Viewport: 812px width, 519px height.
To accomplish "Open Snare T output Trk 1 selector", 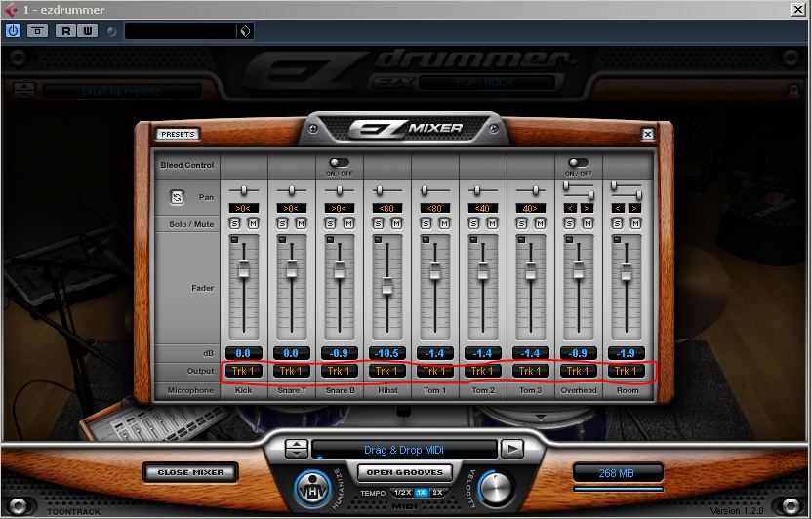I will 291,371.
